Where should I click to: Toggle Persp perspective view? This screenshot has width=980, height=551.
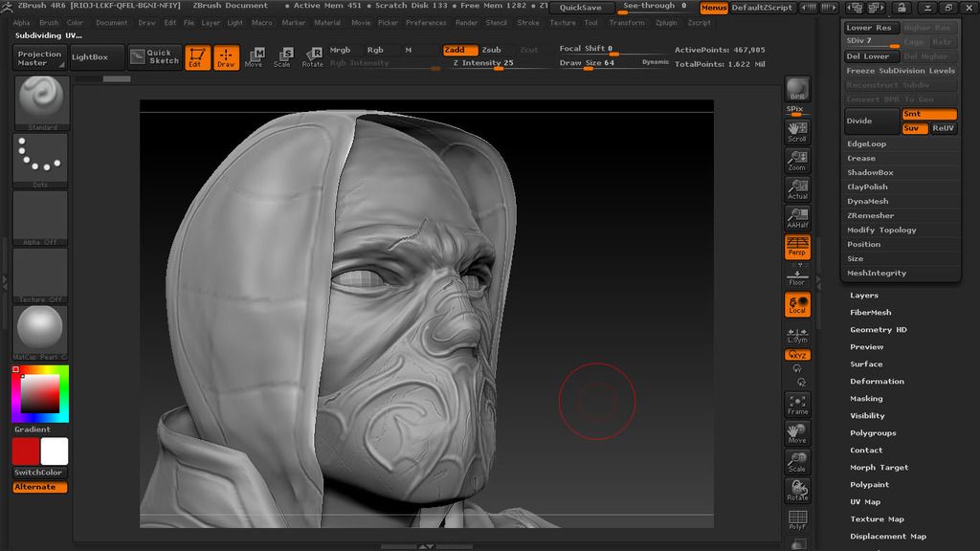click(797, 247)
